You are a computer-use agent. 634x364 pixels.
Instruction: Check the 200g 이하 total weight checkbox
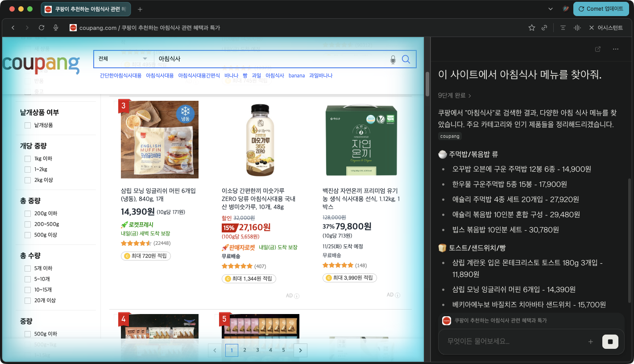click(x=28, y=214)
